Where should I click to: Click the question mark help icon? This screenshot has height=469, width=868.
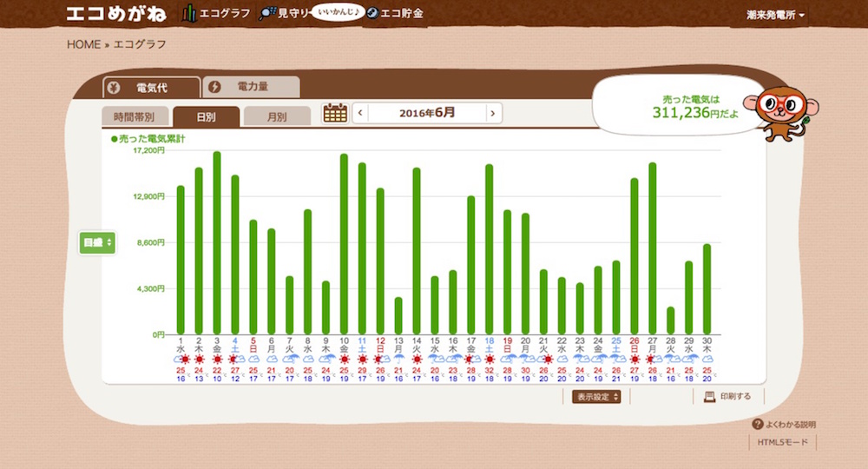pos(757,425)
